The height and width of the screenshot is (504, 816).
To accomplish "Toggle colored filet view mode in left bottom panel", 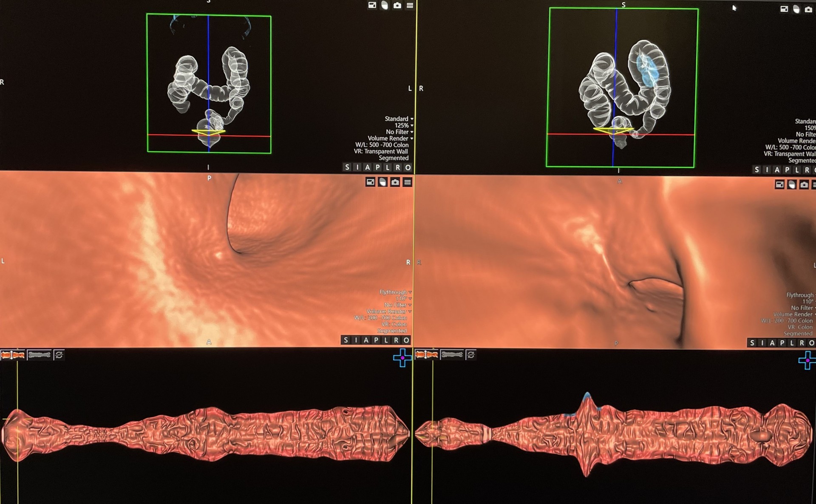I will pyautogui.click(x=13, y=355).
